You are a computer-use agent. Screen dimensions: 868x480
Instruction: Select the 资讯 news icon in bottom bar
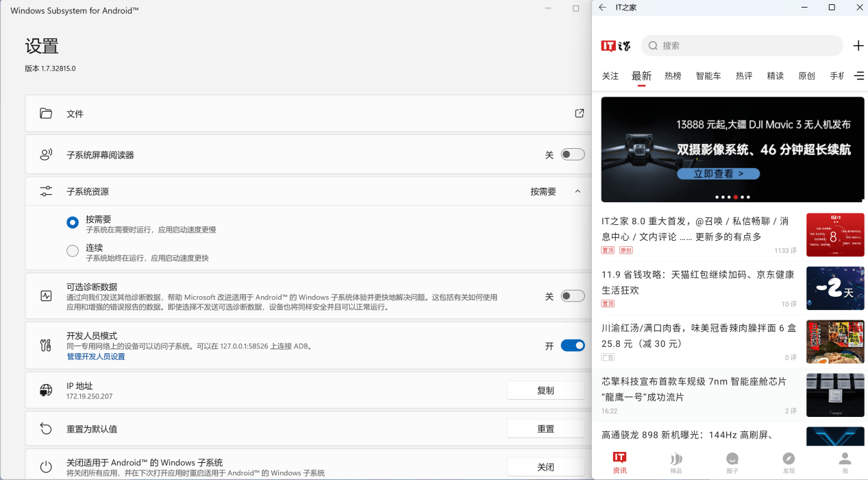[x=619, y=461]
